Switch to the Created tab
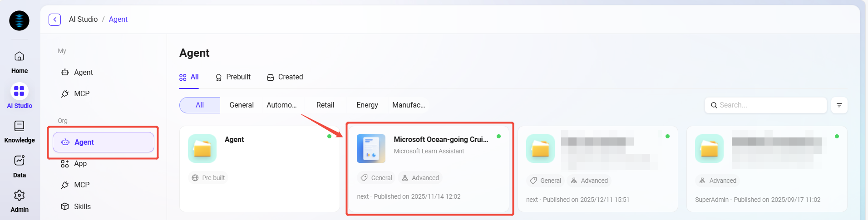868x220 pixels. point(285,77)
